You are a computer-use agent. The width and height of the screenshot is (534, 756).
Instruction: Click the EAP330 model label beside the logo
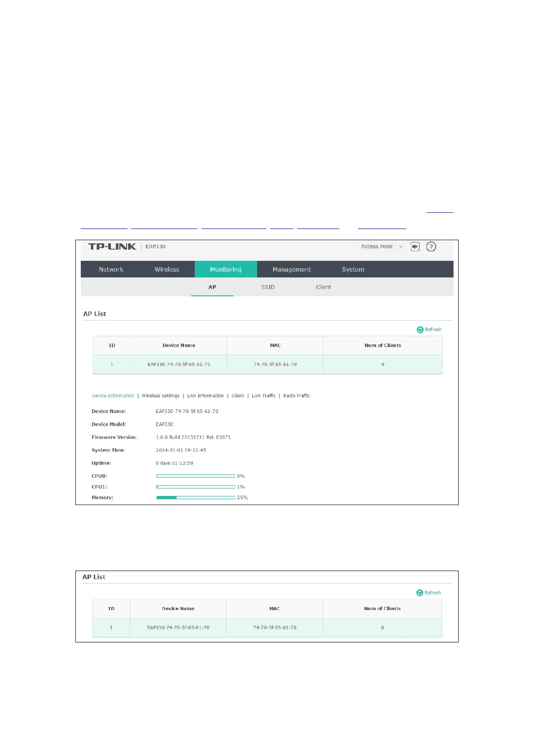click(x=155, y=246)
